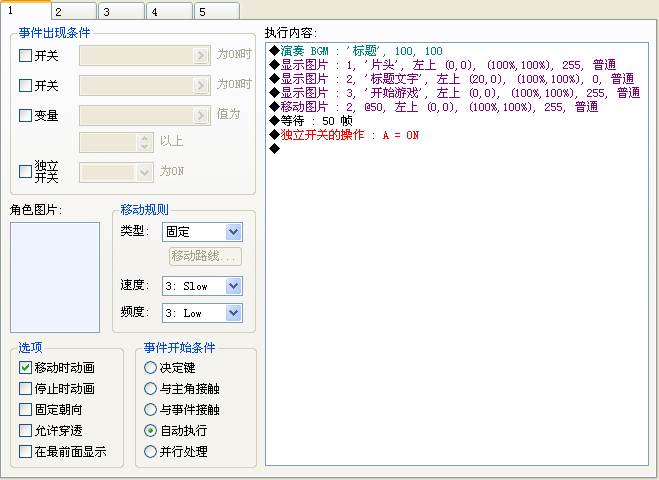This screenshot has width=659, height=480.
Task: Select the 移动图片 2 @50 command line
Action: pos(433,107)
